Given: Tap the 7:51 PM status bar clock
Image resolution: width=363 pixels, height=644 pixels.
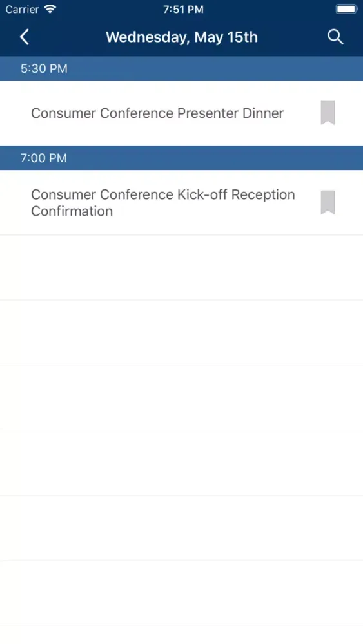Looking at the screenshot, I should (183, 9).
